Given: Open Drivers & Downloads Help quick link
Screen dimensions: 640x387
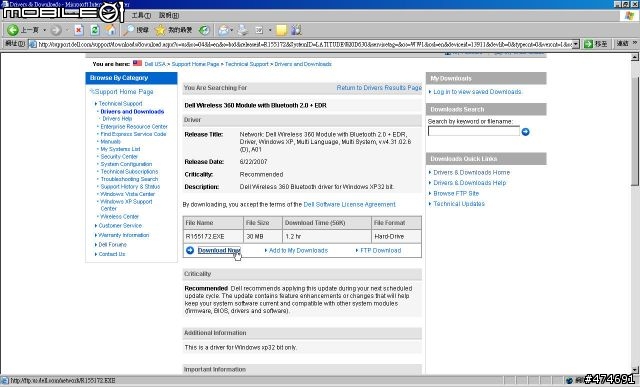Looking at the screenshot, I should 469,183.
